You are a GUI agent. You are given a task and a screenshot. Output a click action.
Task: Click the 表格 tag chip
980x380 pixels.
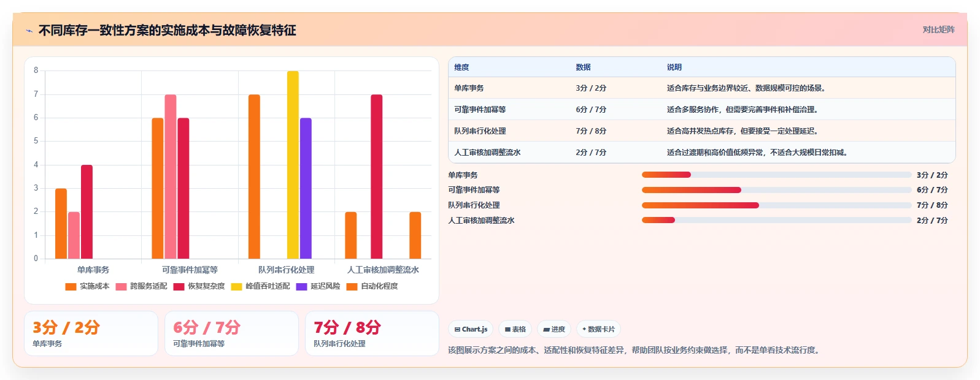click(515, 329)
